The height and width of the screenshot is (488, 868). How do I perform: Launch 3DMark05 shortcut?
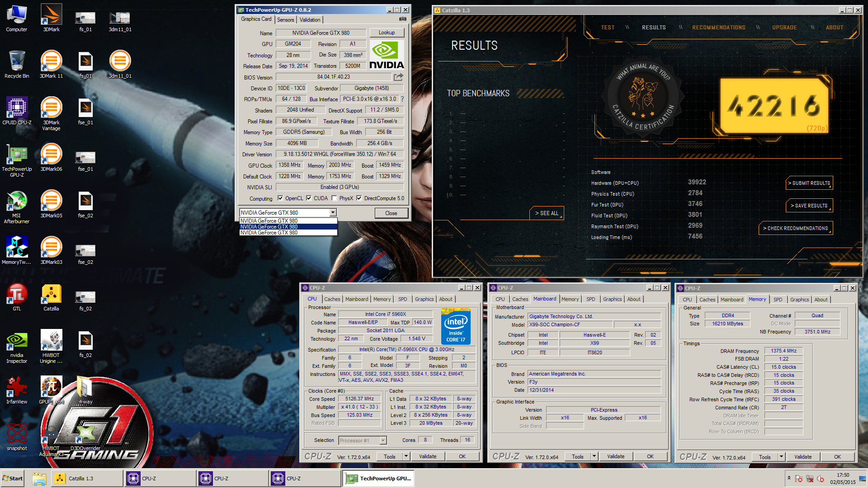coord(51,204)
